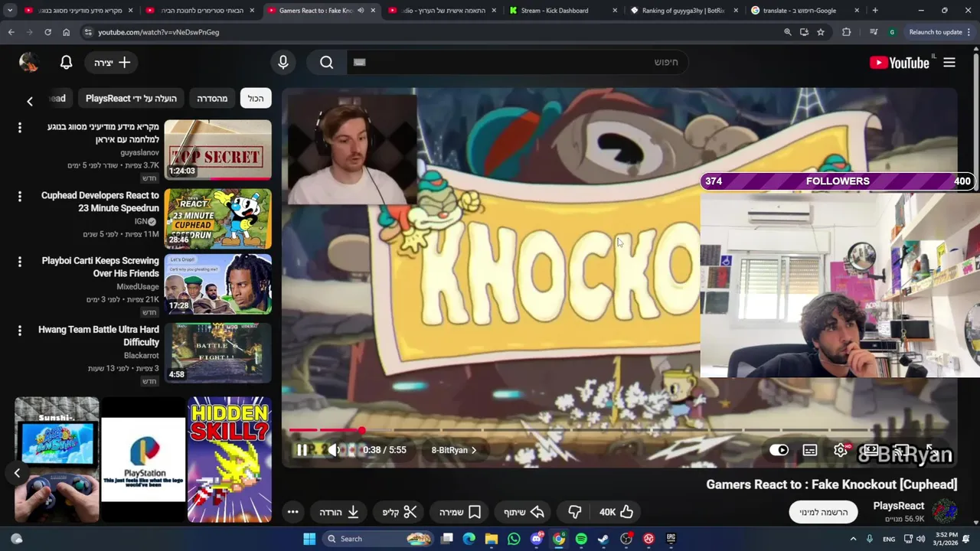980x551 pixels.
Task: Mute the video using the speaker icon
Action: click(x=334, y=450)
